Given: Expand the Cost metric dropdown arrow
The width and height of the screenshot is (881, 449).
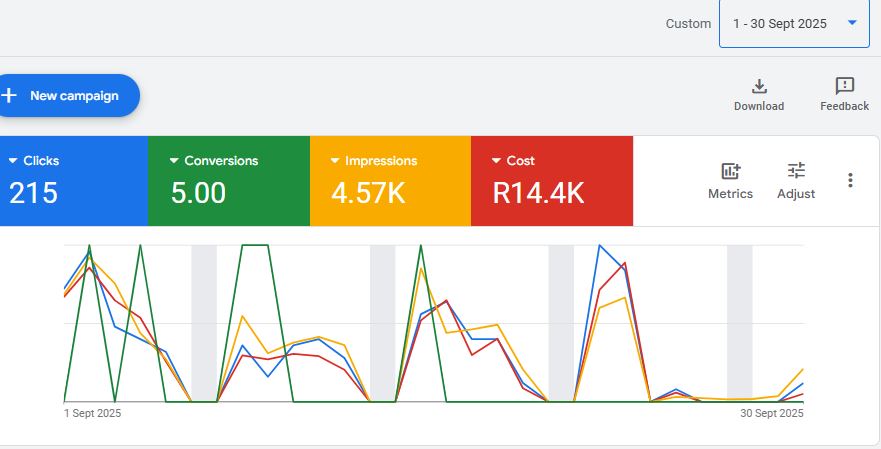Looking at the screenshot, I should coord(497,161).
